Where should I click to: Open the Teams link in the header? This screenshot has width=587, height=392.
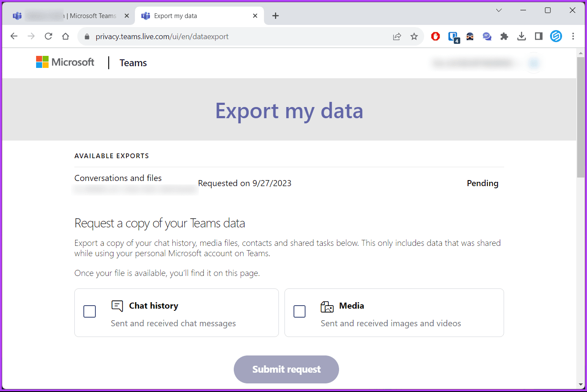pyautogui.click(x=133, y=63)
